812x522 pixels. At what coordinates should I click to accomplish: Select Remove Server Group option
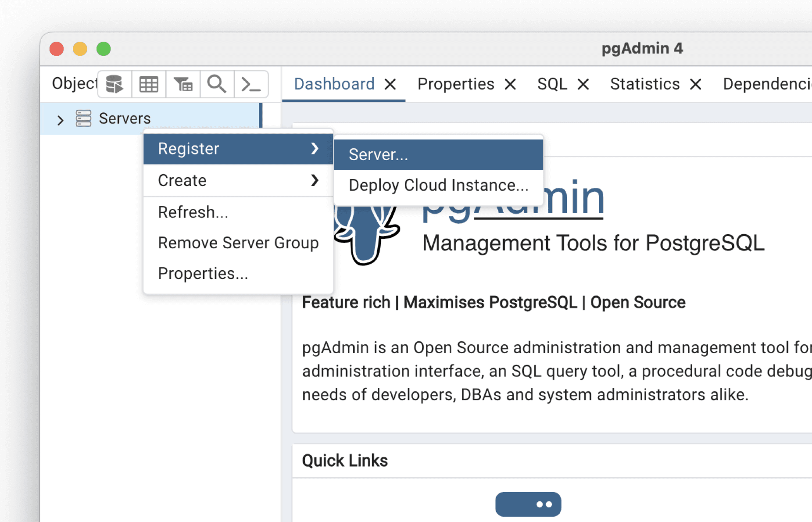[x=238, y=243]
